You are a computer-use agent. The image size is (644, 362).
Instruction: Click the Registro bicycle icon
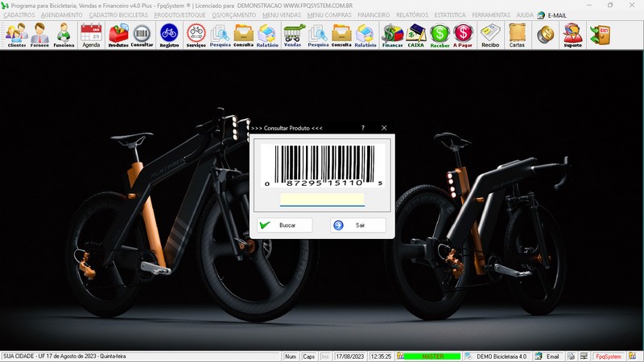169,35
